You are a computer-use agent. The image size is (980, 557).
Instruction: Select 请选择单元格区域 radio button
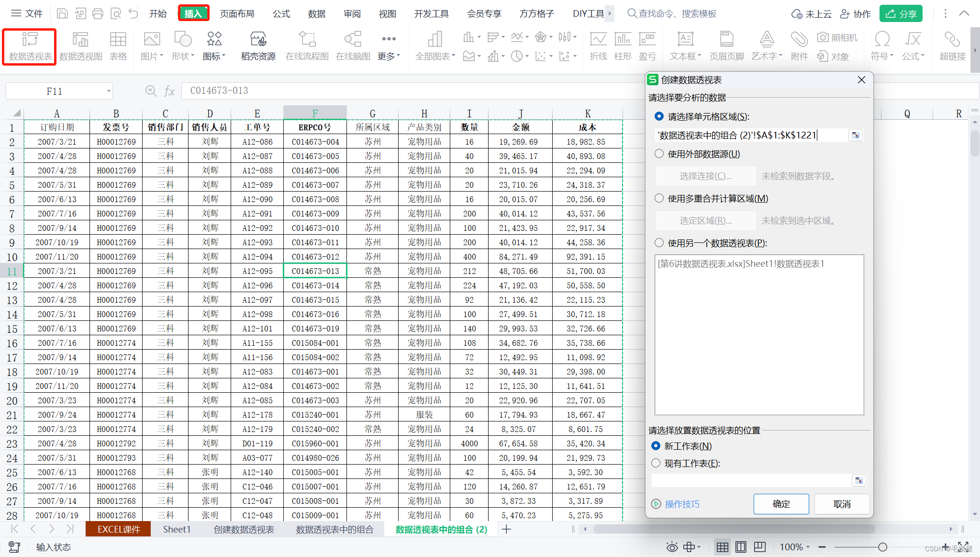(x=659, y=116)
